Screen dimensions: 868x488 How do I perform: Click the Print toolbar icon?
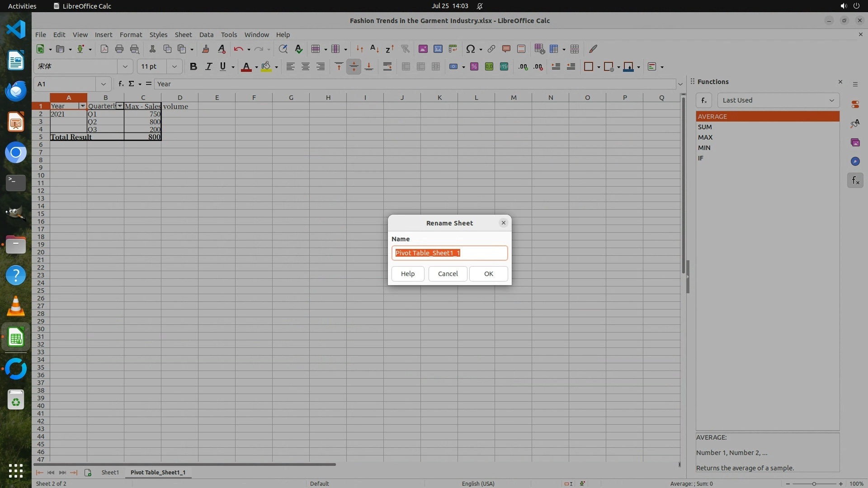point(119,49)
